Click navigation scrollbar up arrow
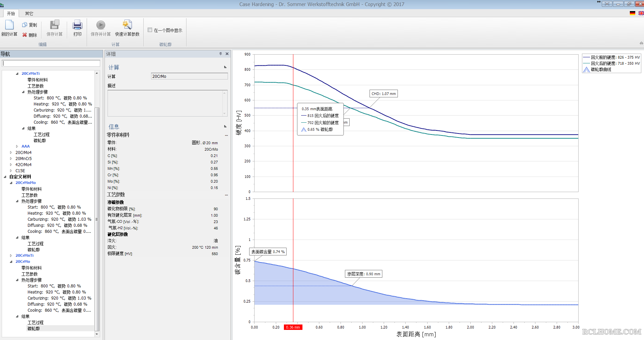This screenshot has height=340, width=644. [97, 73]
